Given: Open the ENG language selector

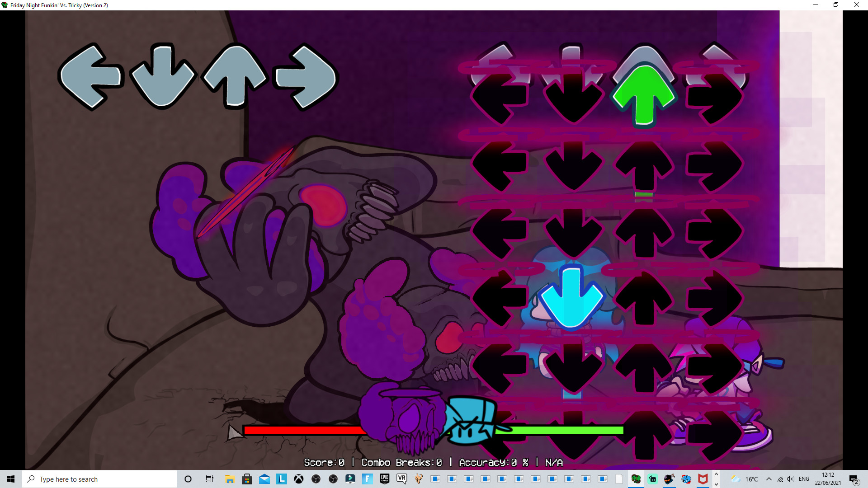Looking at the screenshot, I should click(x=804, y=479).
